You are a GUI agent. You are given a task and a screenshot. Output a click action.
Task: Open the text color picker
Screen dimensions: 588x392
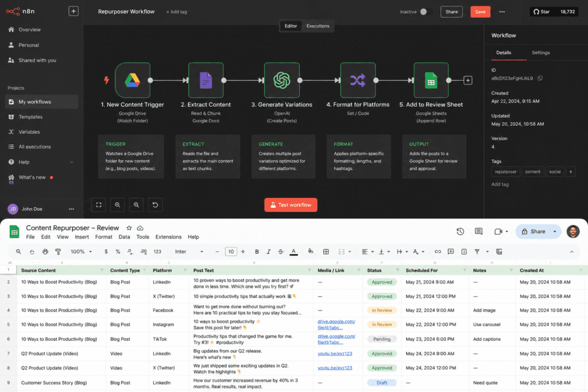point(293,251)
